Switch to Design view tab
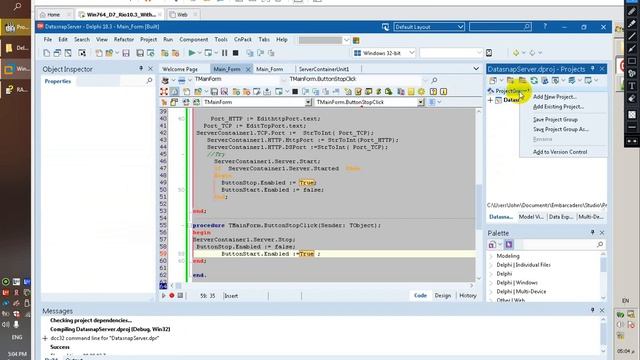 coord(442,296)
